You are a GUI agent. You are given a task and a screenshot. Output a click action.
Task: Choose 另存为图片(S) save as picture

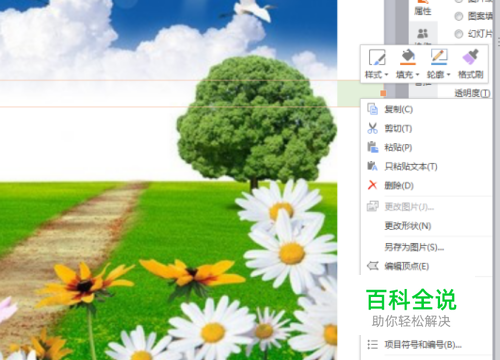427,247
